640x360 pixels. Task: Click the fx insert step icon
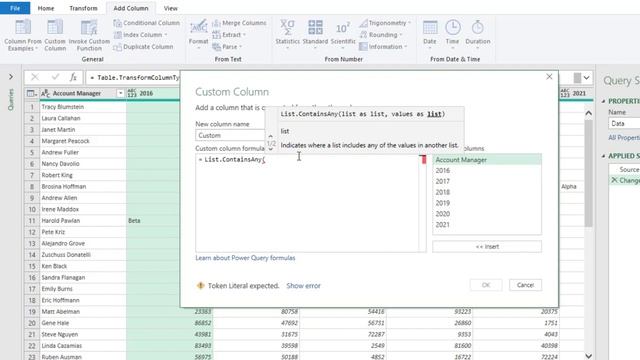pyautogui.click(x=73, y=77)
